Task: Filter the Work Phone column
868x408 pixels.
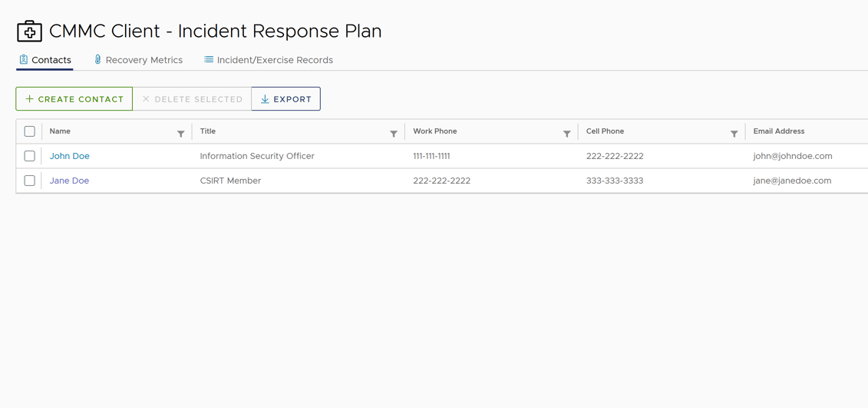Action: click(x=567, y=134)
